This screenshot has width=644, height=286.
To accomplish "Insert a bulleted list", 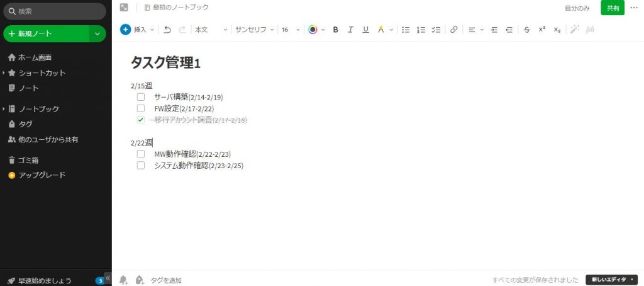I will [406, 30].
